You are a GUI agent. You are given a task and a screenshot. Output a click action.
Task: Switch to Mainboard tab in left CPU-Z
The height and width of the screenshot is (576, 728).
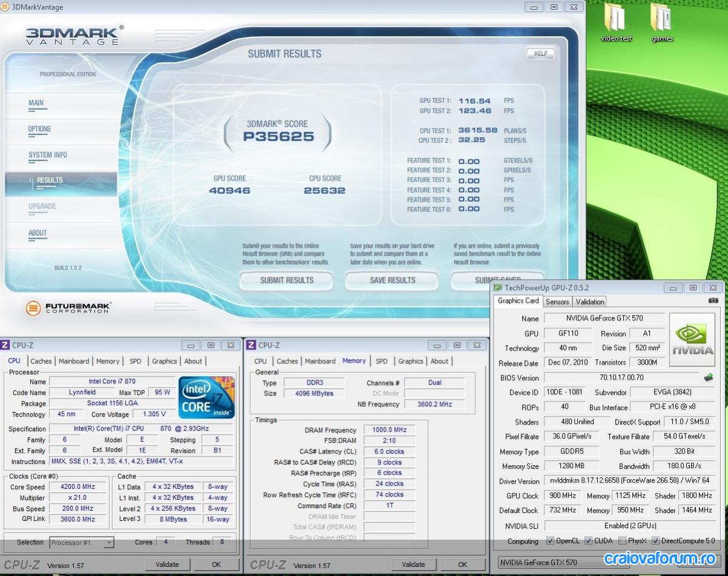(74, 361)
